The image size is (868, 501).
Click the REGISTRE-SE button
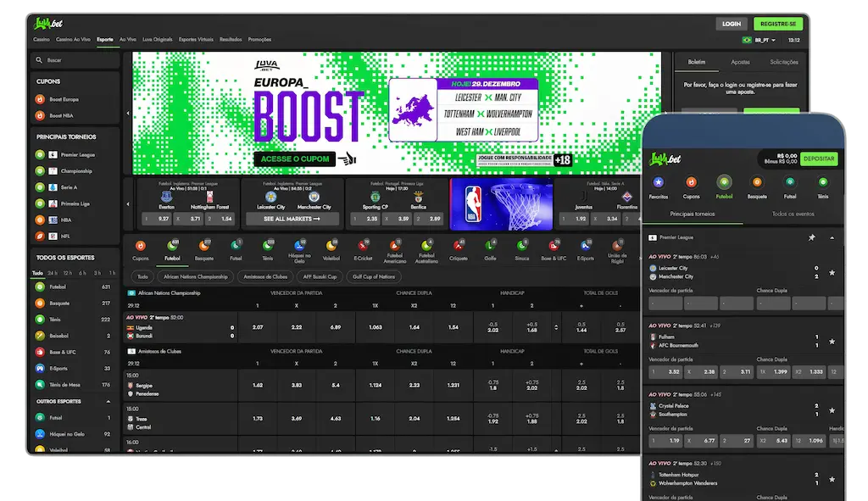pos(778,24)
